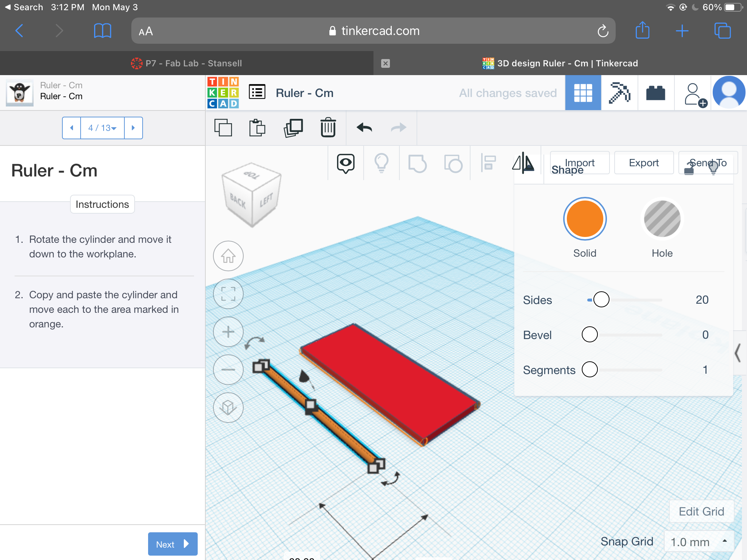Click the Bevel value 0

(705, 335)
